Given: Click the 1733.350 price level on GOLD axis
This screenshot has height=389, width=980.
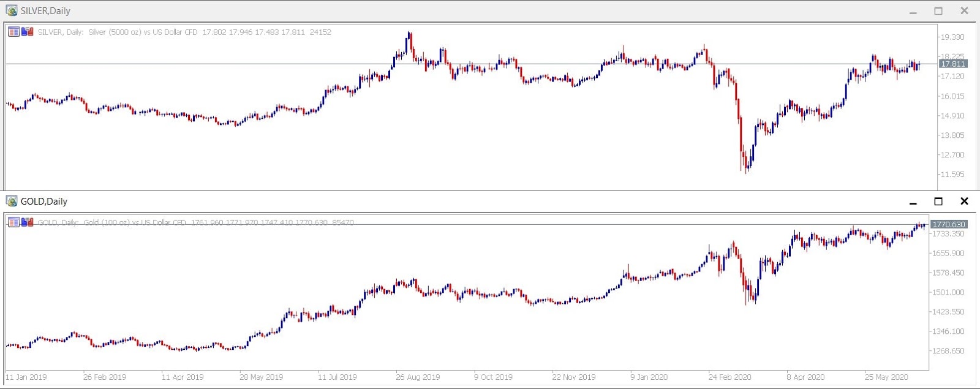Looking at the screenshot, I should click(948, 234).
